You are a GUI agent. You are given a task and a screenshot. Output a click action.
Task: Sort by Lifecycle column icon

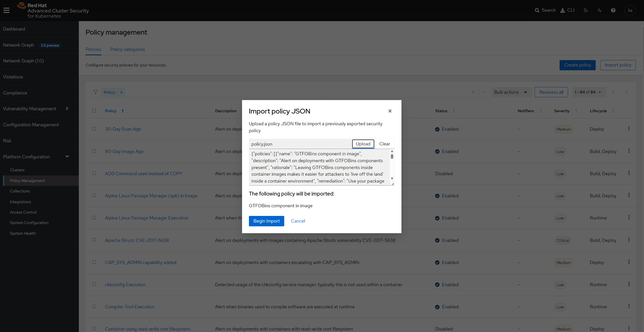(x=613, y=111)
